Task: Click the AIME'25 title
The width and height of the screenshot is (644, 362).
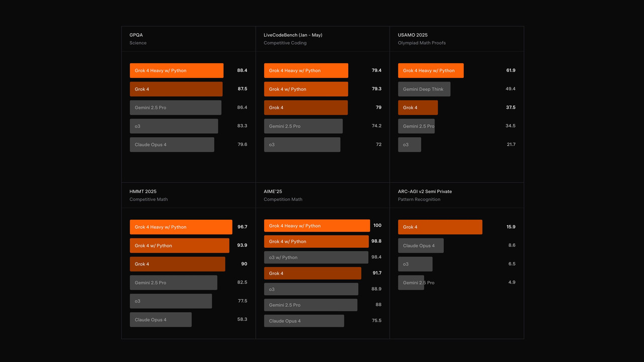Action: coord(273,192)
